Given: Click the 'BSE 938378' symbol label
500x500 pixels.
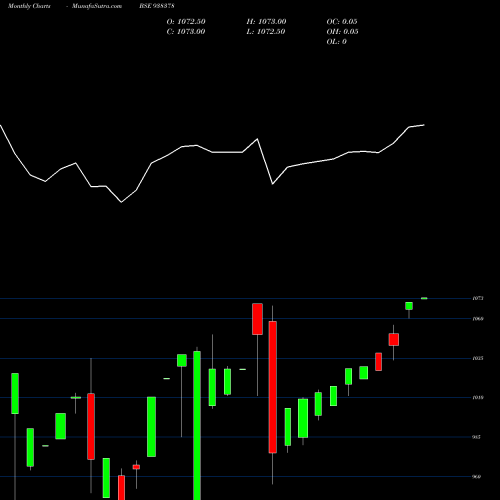Looking at the screenshot, I should (157, 6).
